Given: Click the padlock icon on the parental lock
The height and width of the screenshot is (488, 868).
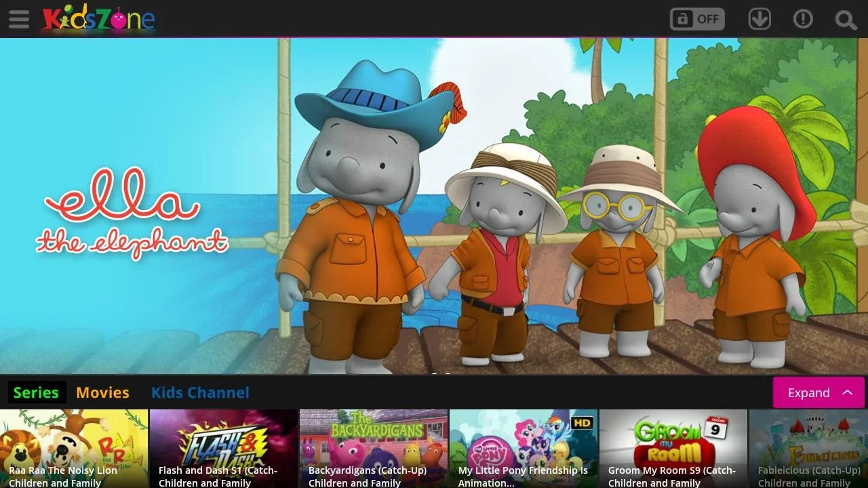Looking at the screenshot, I should [x=682, y=19].
